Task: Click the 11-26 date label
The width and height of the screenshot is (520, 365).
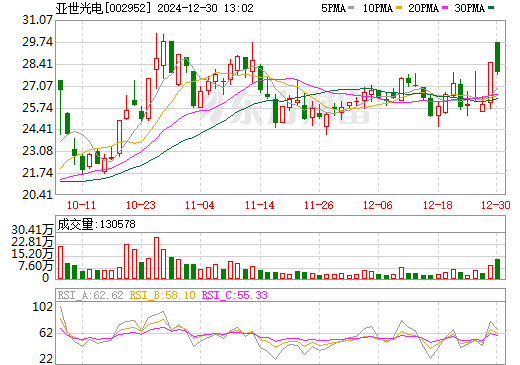Action: [319, 205]
